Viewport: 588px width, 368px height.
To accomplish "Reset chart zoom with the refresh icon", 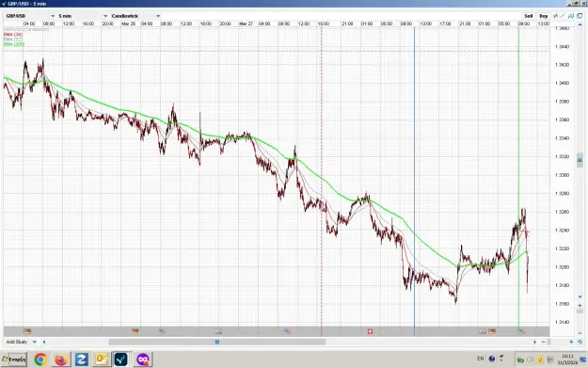I will pyautogui.click(x=580, y=342).
